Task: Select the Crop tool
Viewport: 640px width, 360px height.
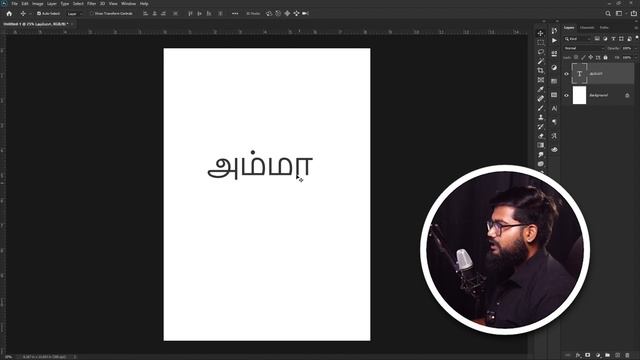Action: click(x=540, y=71)
